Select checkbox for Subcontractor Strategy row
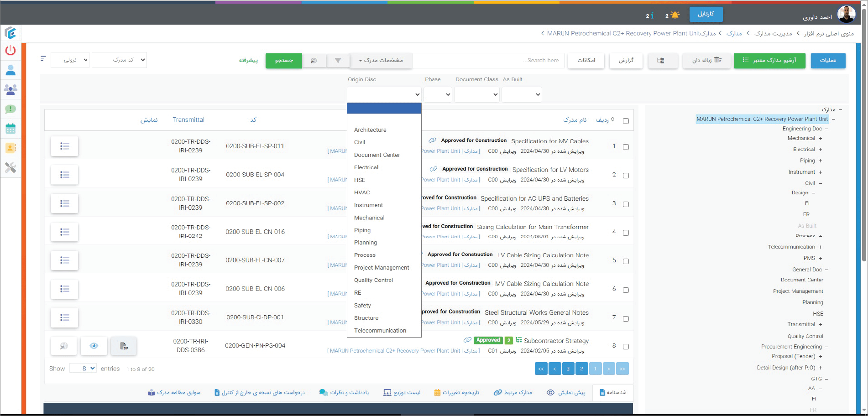This screenshot has height=416, width=868. 626,347
